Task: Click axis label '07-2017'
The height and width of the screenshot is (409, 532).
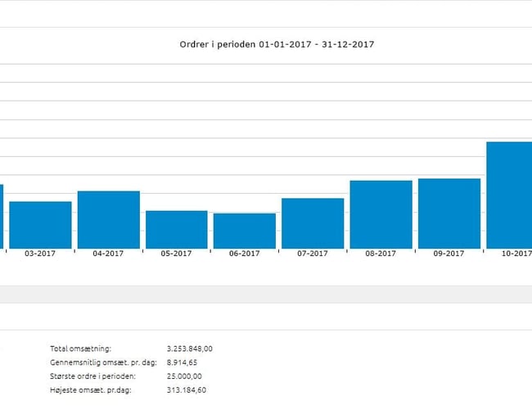Action: pyautogui.click(x=313, y=254)
